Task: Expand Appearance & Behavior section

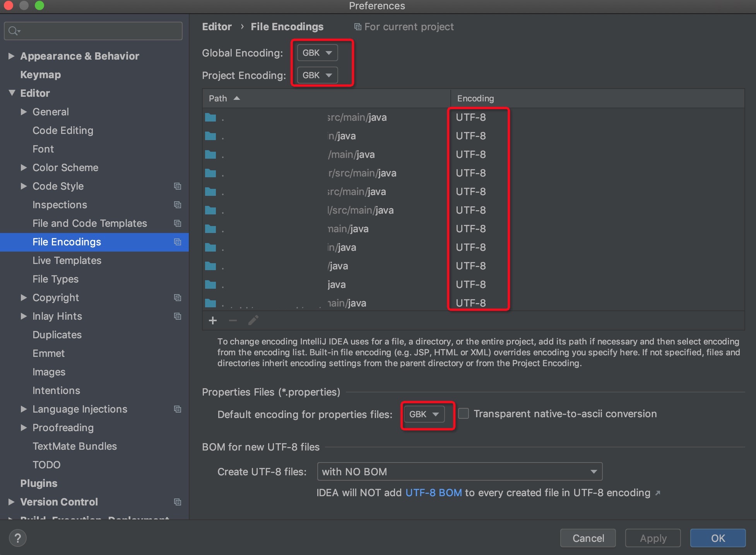Action: (x=12, y=56)
